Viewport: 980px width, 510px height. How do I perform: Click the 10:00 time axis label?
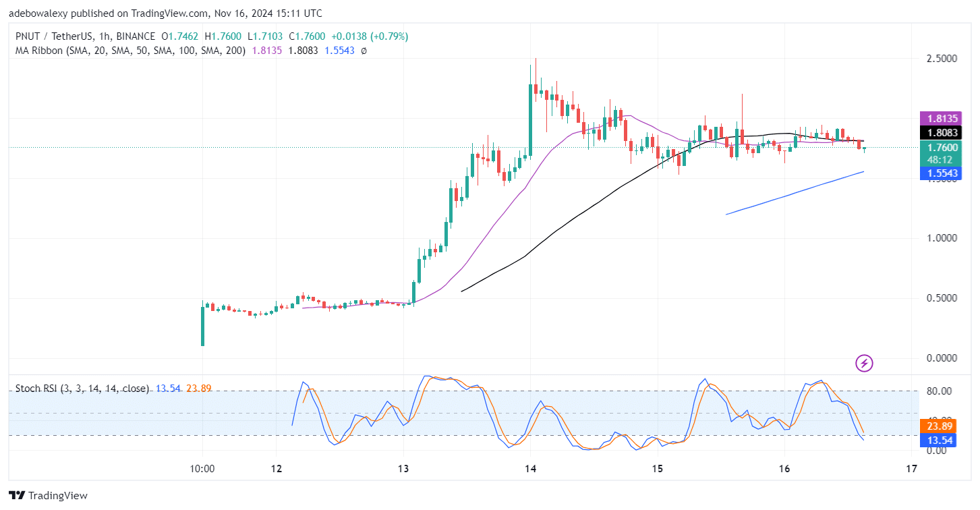pos(202,469)
